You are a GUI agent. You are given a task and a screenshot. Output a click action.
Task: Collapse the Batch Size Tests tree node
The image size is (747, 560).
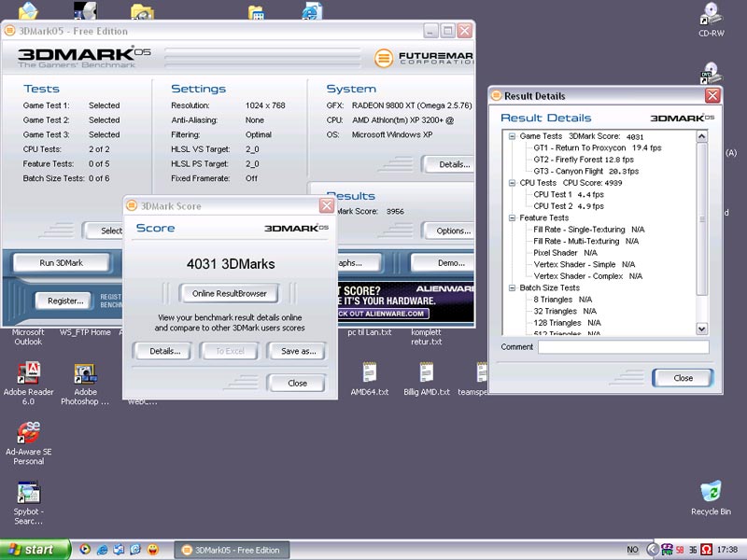click(512, 288)
